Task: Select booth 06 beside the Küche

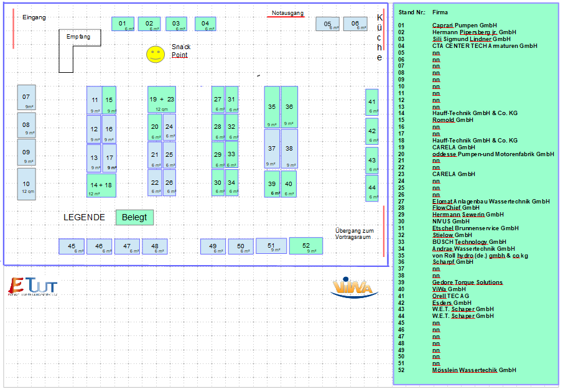Action: pos(355,24)
